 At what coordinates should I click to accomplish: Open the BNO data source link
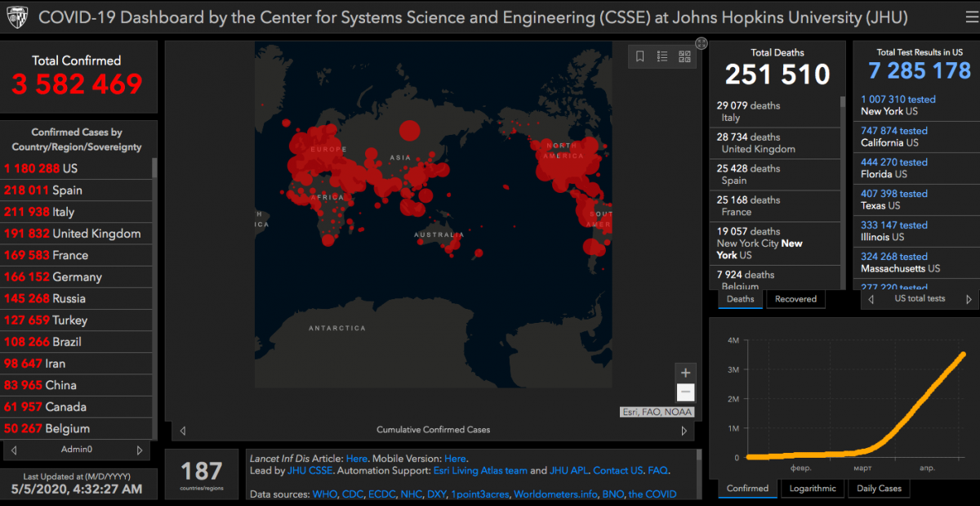tap(612, 495)
